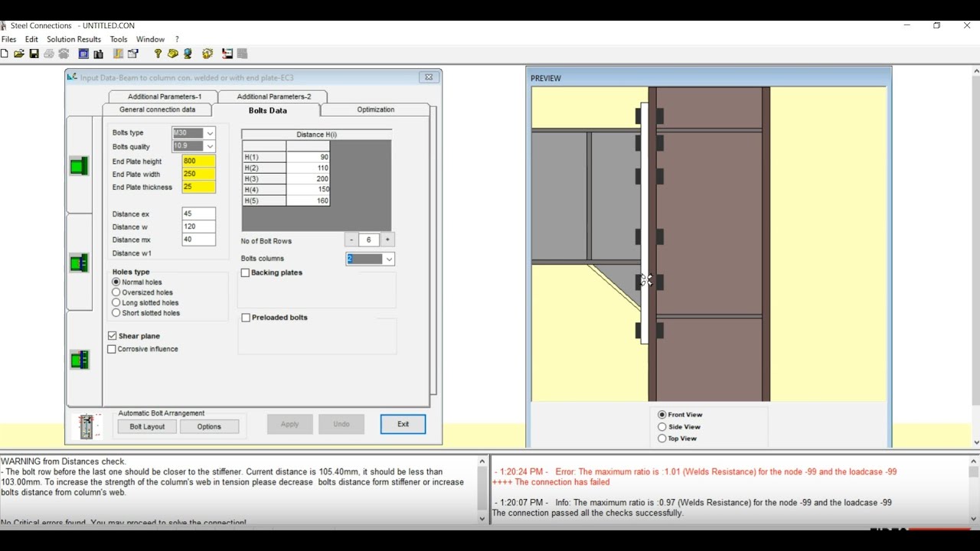The width and height of the screenshot is (980, 551).
Task: Toggle the Shear plane checkbox
Action: pyautogui.click(x=113, y=336)
